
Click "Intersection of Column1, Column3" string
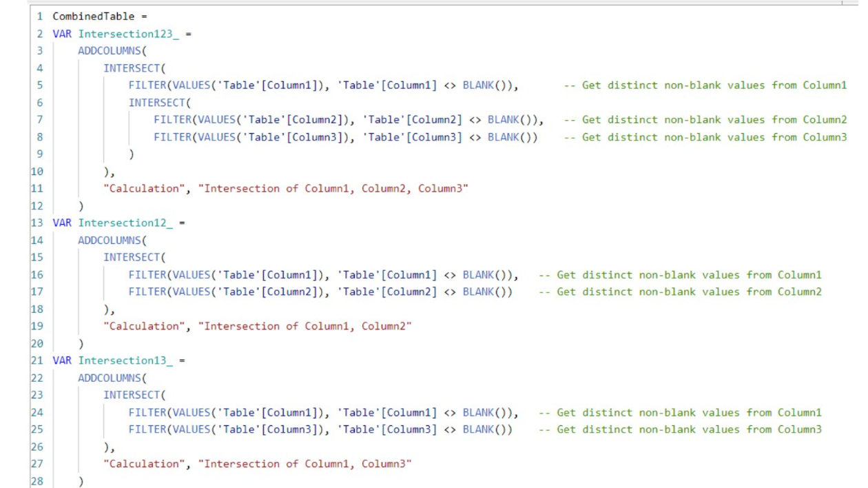point(305,464)
